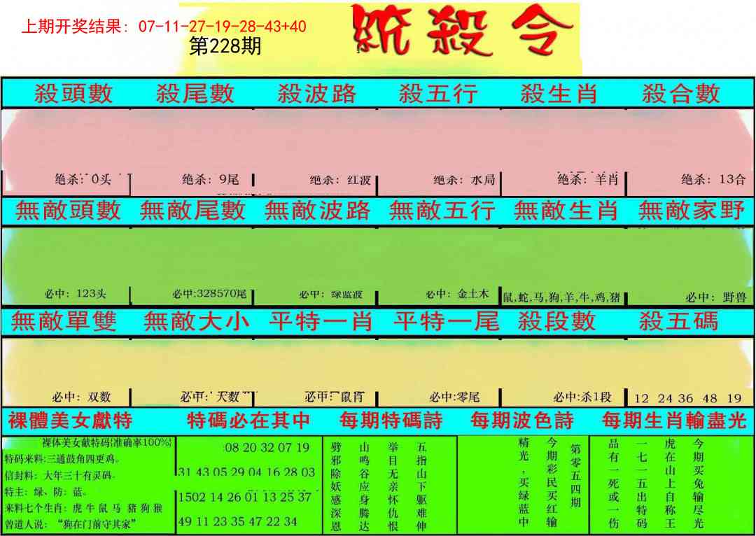The image size is (756, 536).
Task: Click the 無敵五行 header
Action: click(442, 210)
